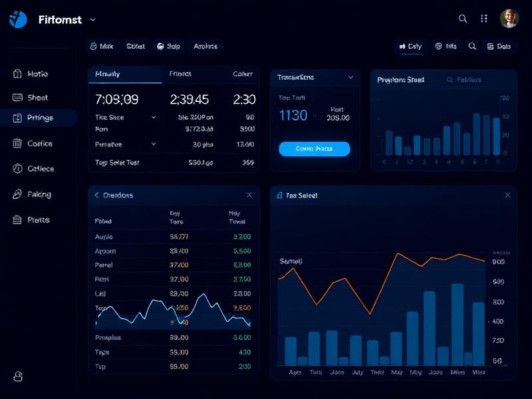Open the Transactions card dropdown chevron
This screenshot has width=532, height=399.
[350, 77]
